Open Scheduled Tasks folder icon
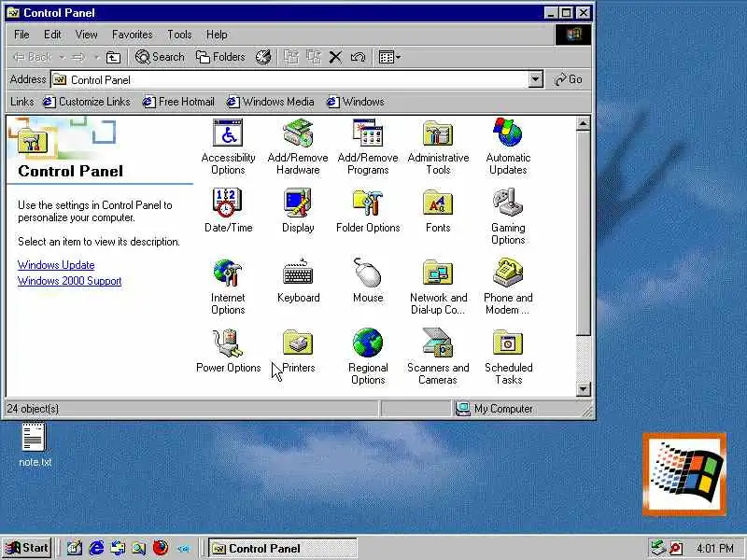747x560 pixels. (508, 343)
